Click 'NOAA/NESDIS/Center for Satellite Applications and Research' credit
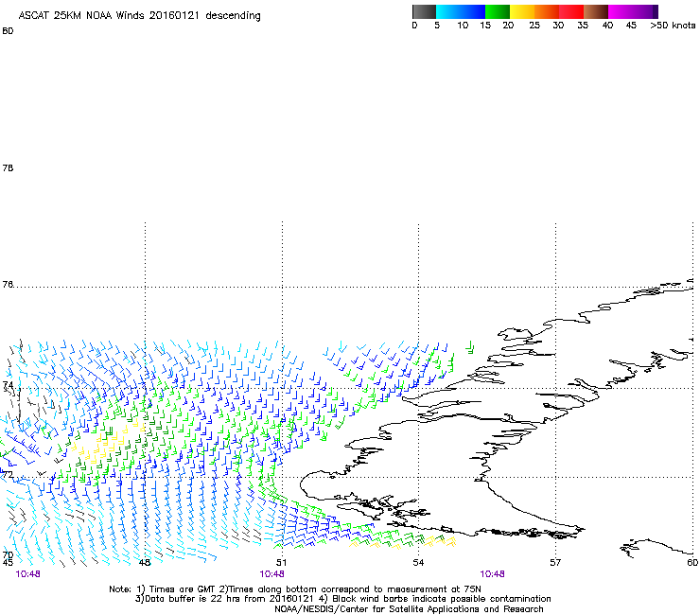This screenshot has height=615, width=700. point(409,609)
